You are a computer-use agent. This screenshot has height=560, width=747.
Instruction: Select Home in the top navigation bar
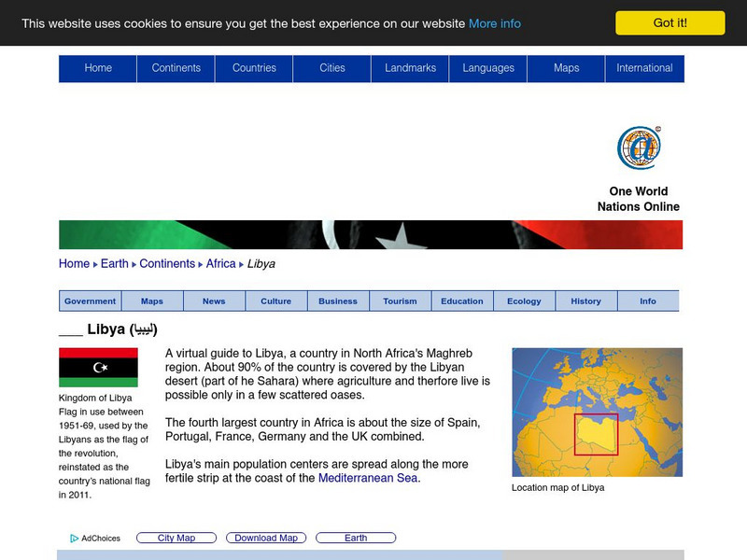(98, 67)
